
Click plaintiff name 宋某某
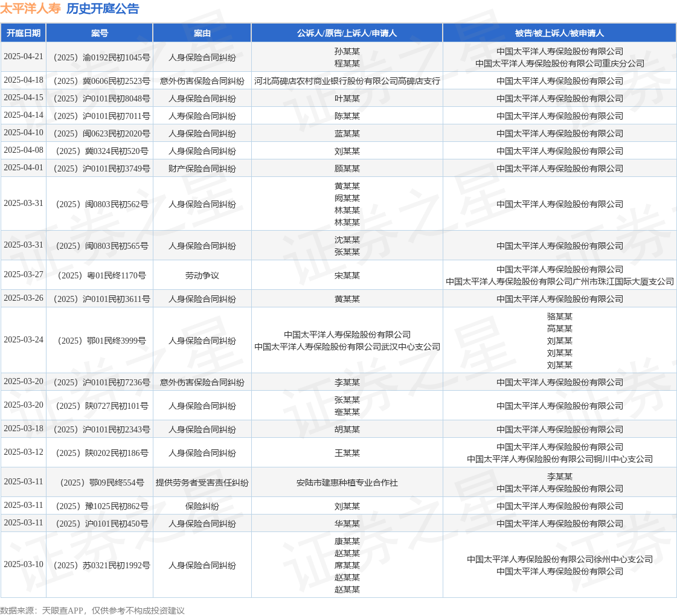(x=347, y=275)
